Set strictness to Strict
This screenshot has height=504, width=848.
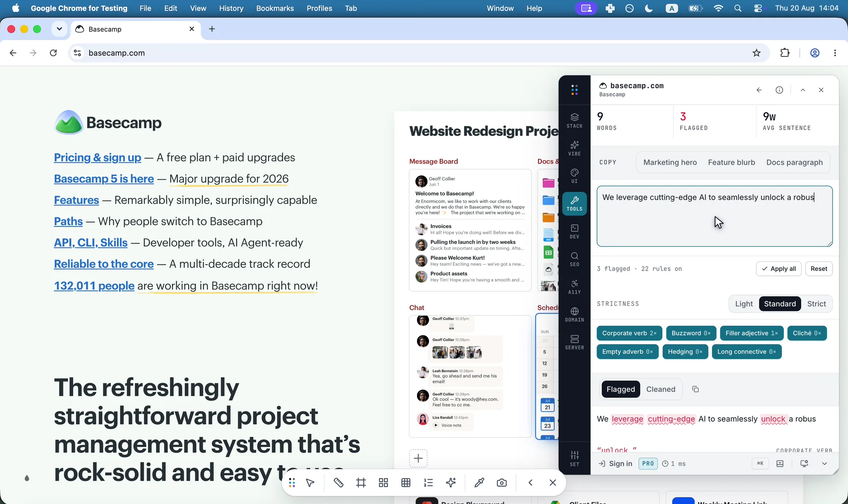[x=816, y=304]
